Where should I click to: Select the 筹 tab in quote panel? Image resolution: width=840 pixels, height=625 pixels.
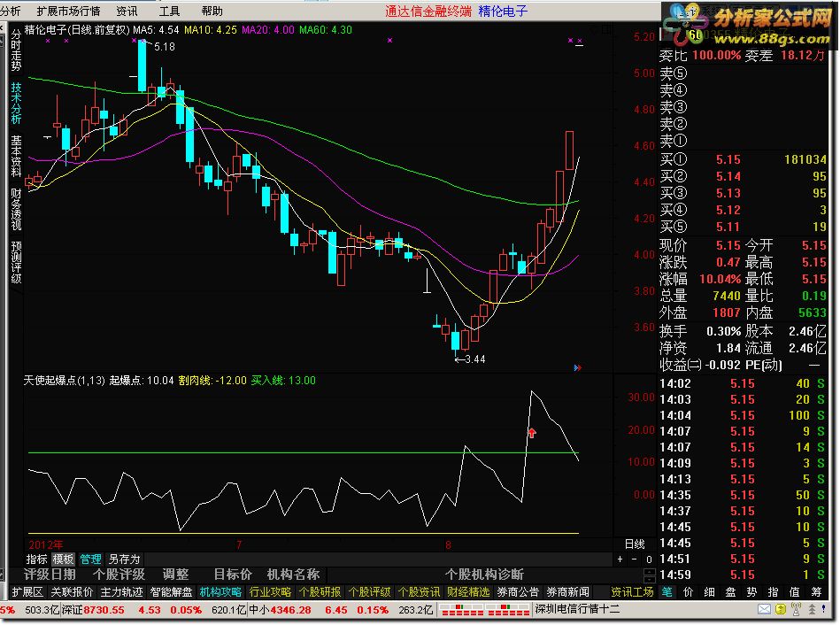click(x=816, y=591)
